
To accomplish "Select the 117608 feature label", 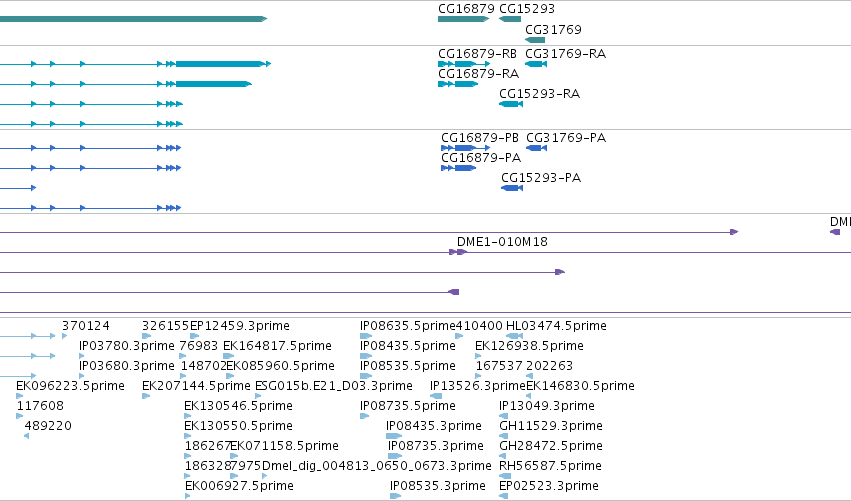I will click(x=40, y=407).
